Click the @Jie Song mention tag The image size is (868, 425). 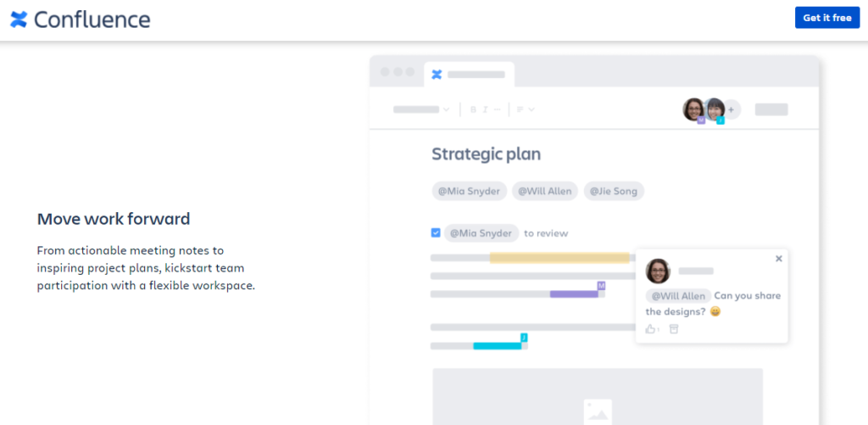click(614, 191)
